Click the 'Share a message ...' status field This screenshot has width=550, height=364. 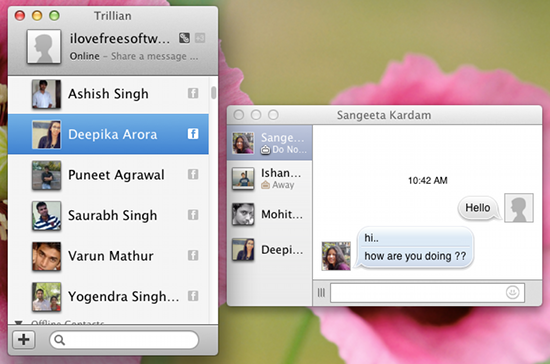(155, 56)
